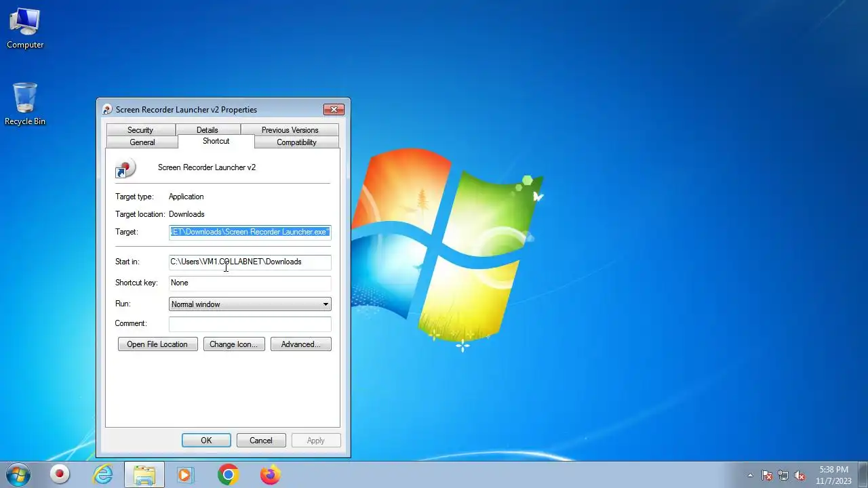Expand the Run dropdown (Normal window)
Viewport: 868px width, 488px height.
250,304
